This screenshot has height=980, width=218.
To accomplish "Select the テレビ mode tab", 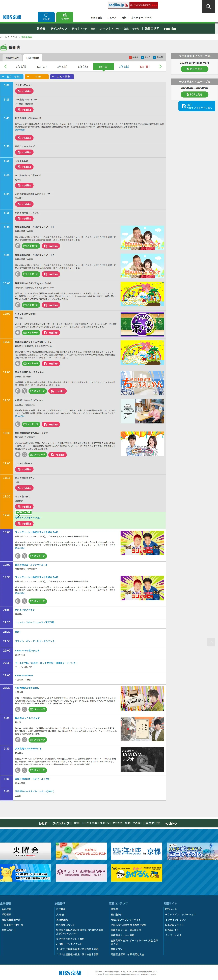I will pyautogui.click(x=46, y=17).
